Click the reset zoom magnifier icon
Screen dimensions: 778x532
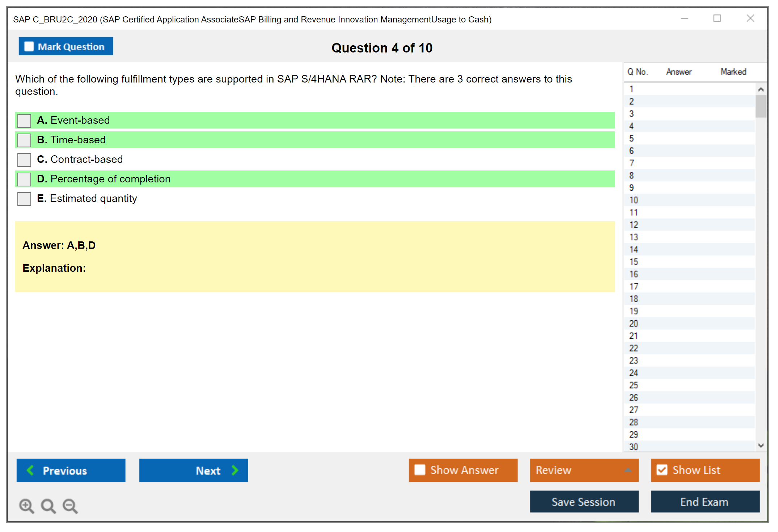[48, 506]
